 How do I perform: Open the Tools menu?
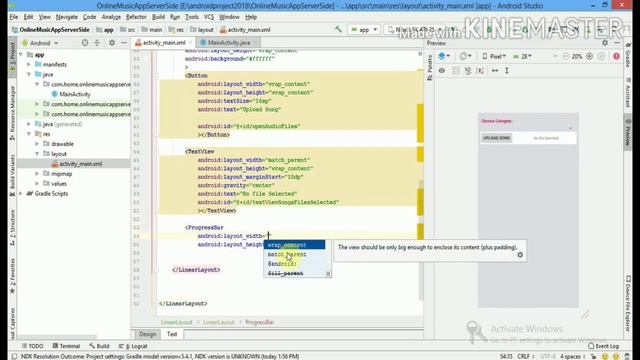pos(191,17)
